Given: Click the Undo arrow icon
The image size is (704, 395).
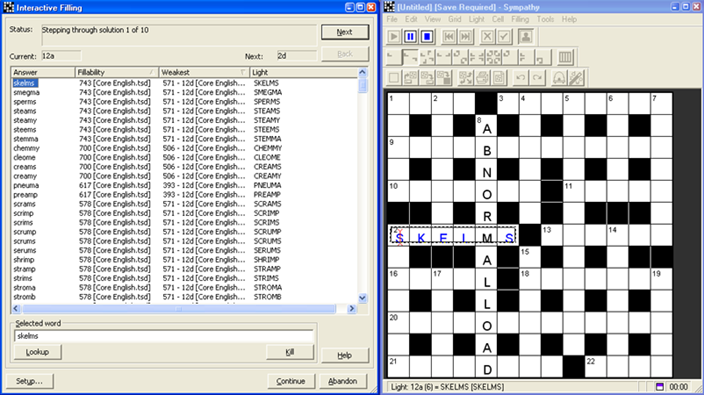Looking at the screenshot, I should 520,78.
